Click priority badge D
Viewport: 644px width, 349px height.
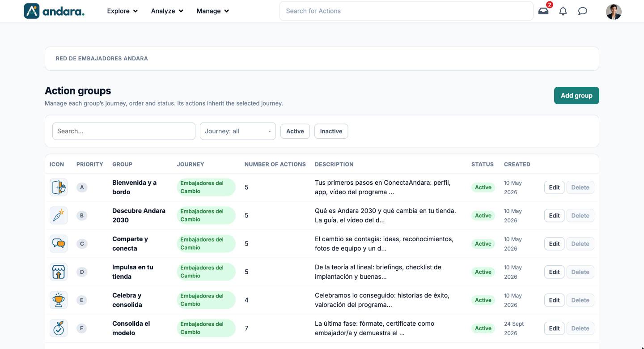point(82,272)
